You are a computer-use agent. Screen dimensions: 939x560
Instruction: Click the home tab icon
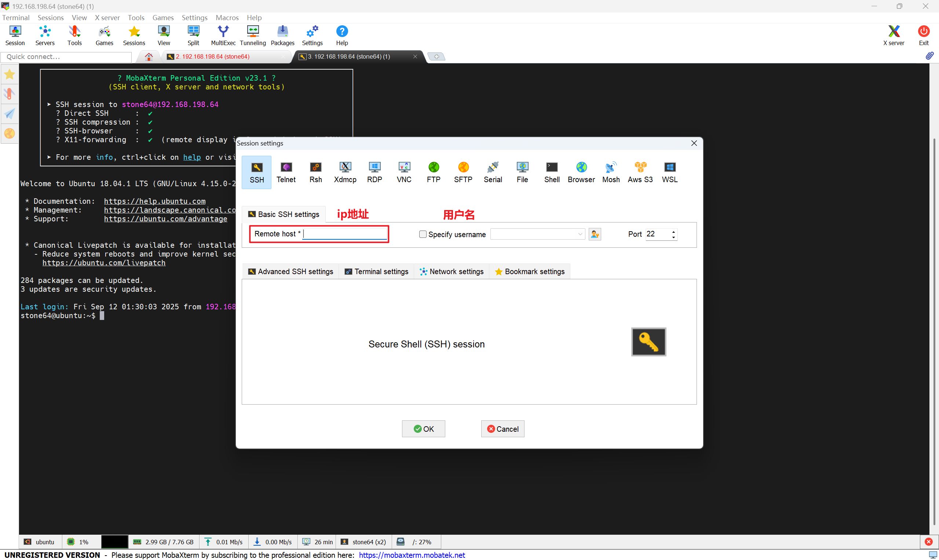(149, 56)
